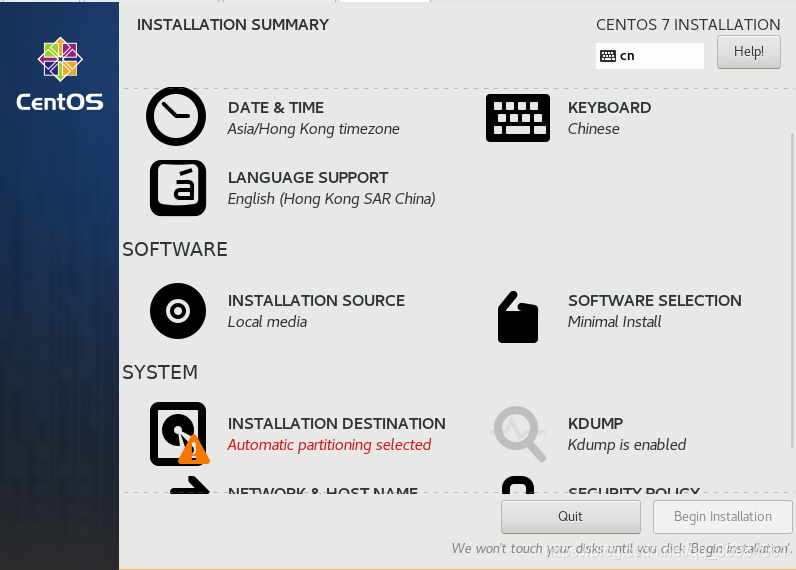
Task: Click the Begin Installation button
Action: point(722,517)
